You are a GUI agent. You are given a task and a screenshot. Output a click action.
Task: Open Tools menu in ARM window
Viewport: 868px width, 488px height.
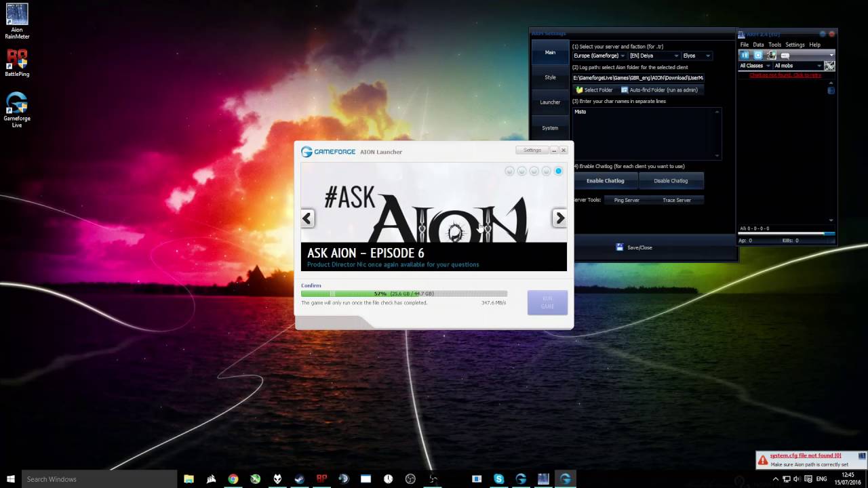tap(774, 45)
